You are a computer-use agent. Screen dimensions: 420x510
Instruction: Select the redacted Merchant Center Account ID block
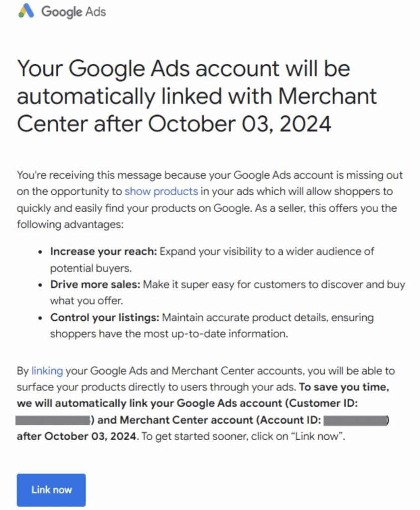pos(355,420)
